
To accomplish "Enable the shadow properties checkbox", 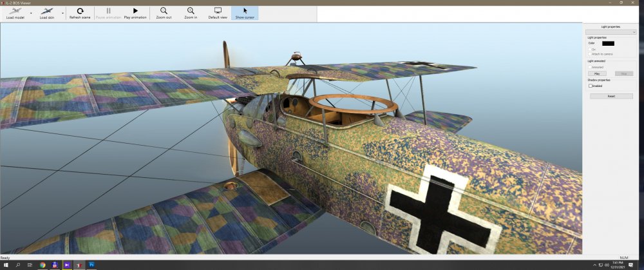I will tap(591, 85).
